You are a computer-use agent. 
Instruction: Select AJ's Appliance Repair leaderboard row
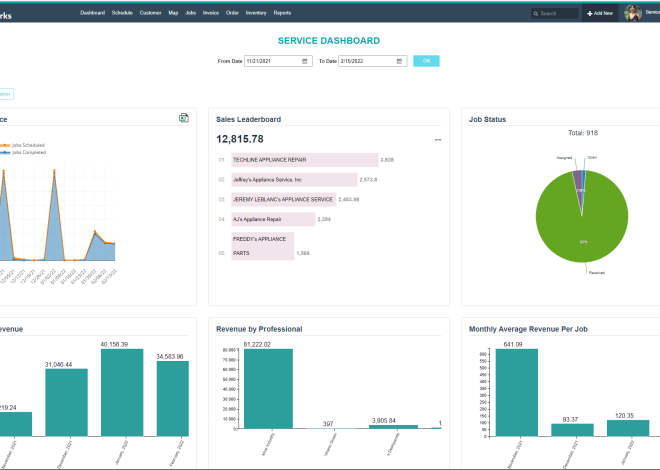(273, 219)
